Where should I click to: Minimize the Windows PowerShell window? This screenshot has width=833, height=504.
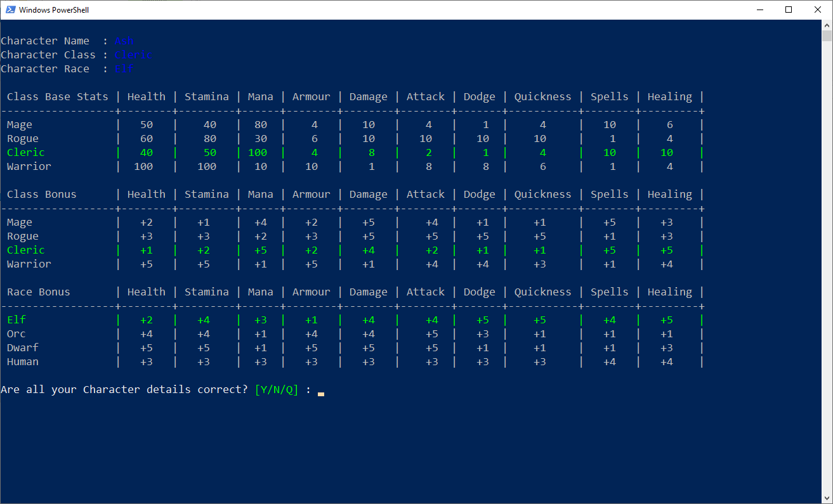760,10
